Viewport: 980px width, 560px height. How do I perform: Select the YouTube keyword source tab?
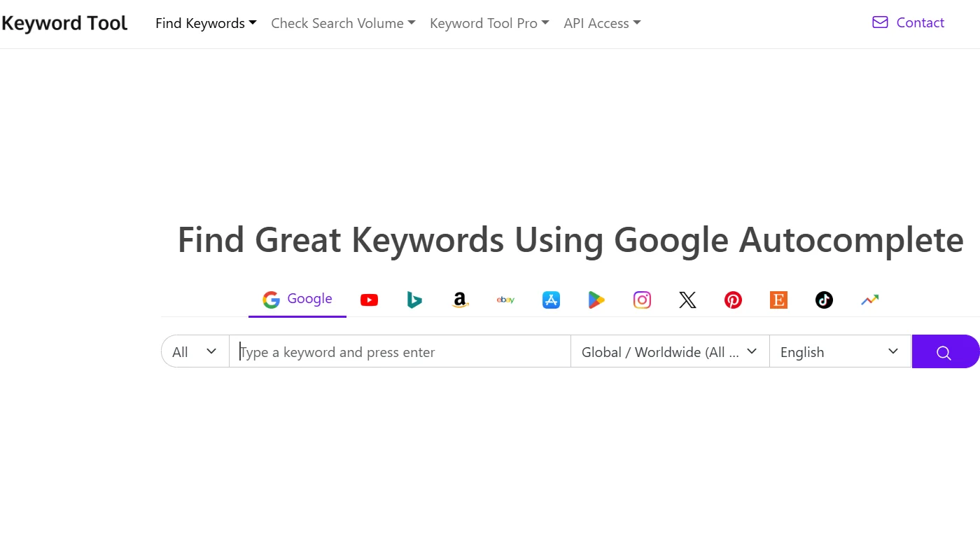pyautogui.click(x=369, y=300)
